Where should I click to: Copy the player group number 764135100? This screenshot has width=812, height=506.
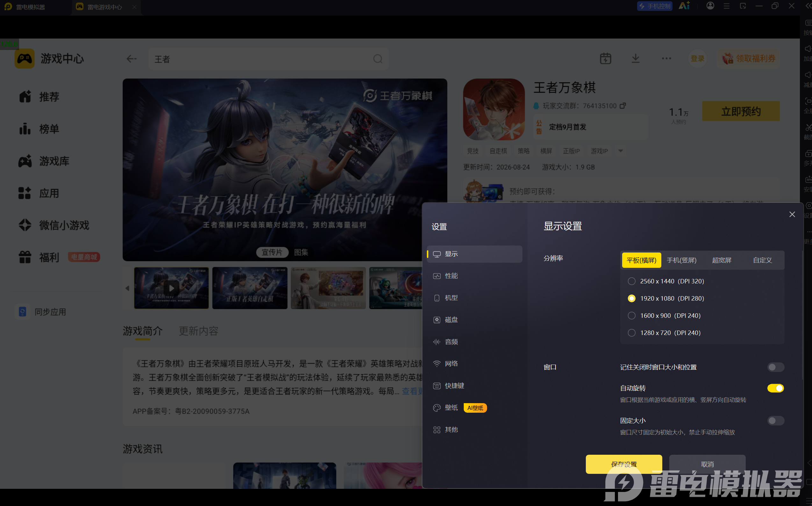[x=622, y=106]
